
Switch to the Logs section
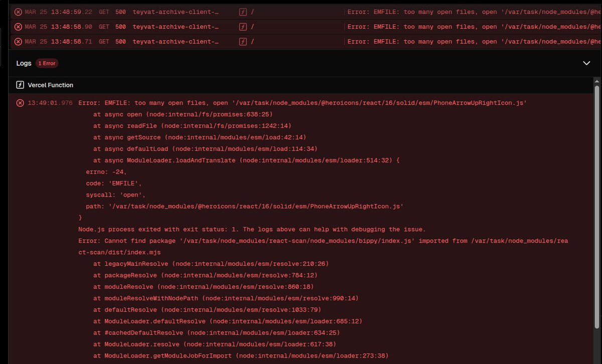[x=24, y=63]
